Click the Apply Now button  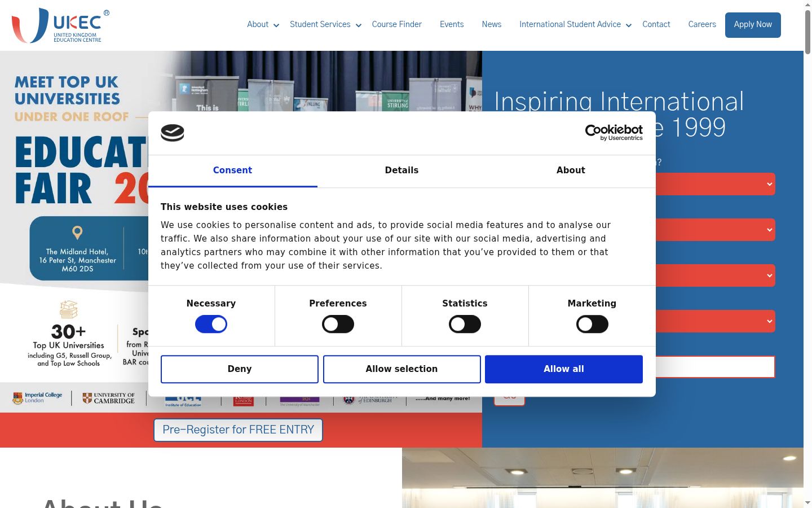[x=753, y=25]
